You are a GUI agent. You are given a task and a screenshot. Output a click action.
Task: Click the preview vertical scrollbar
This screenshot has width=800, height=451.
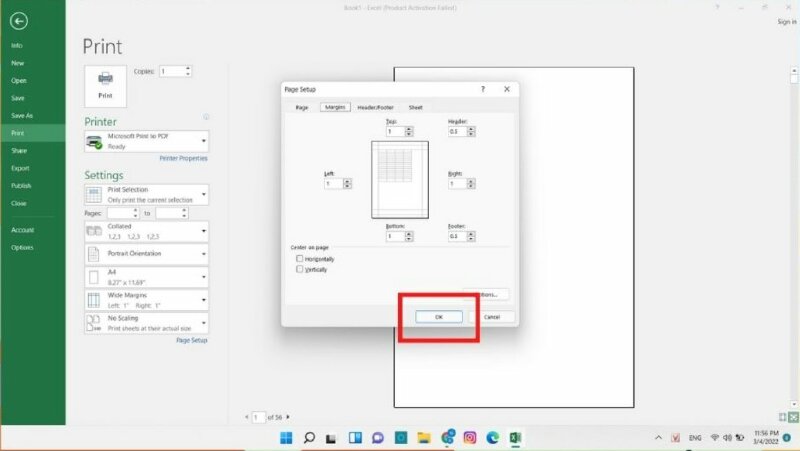(794, 237)
